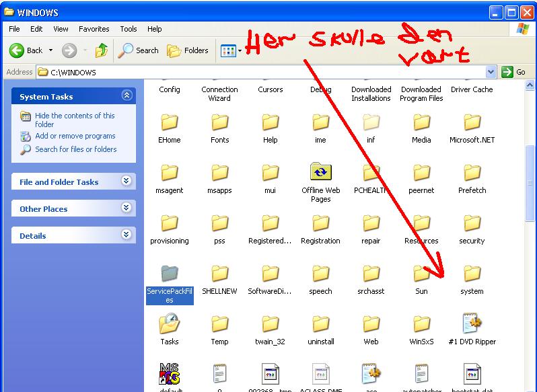
Task: Select the srchasst folder
Action: pos(371,280)
